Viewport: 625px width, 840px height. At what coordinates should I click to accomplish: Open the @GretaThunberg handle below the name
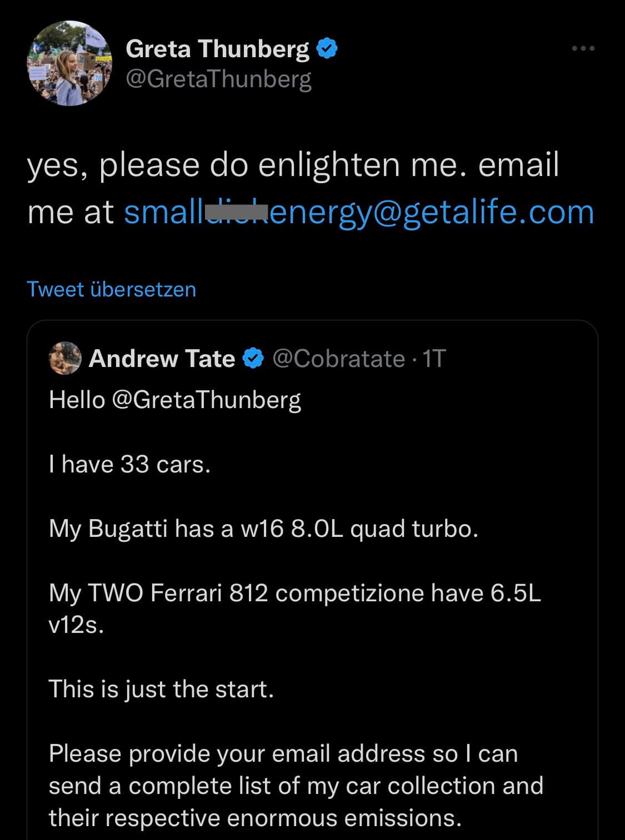(218, 79)
